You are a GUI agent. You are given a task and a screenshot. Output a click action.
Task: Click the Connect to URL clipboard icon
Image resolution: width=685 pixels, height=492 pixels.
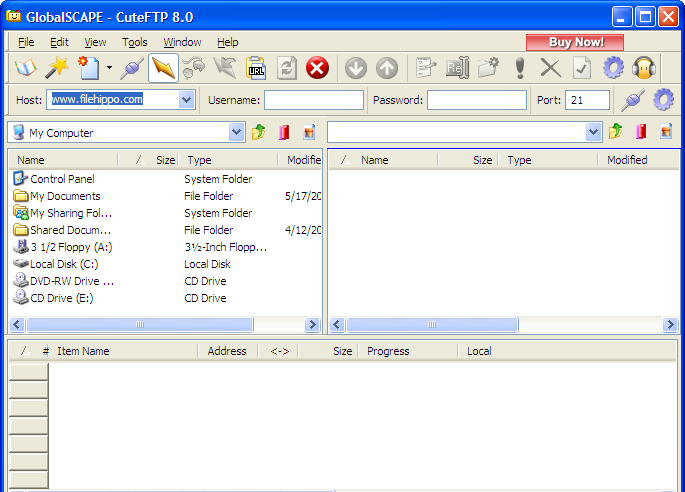click(x=256, y=68)
